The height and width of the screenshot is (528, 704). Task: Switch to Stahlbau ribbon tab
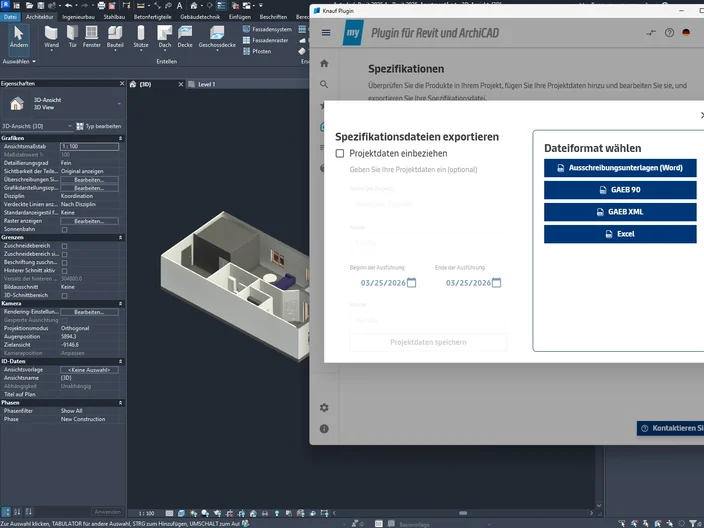[x=114, y=17]
